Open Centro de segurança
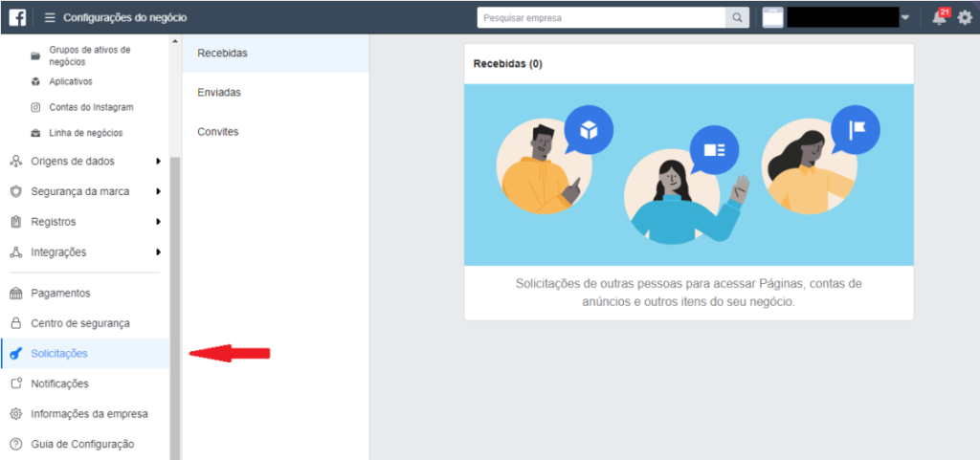 point(79,323)
